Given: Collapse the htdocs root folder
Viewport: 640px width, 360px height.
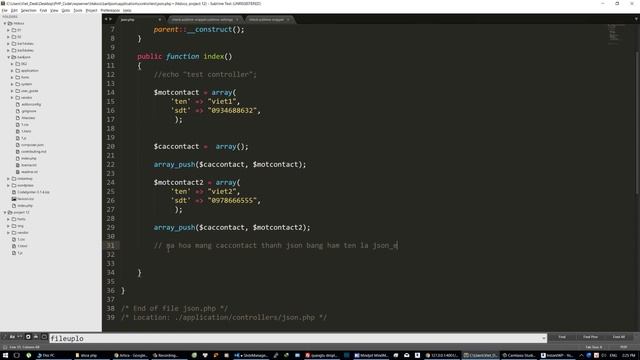Looking at the screenshot, I should tap(5, 23).
